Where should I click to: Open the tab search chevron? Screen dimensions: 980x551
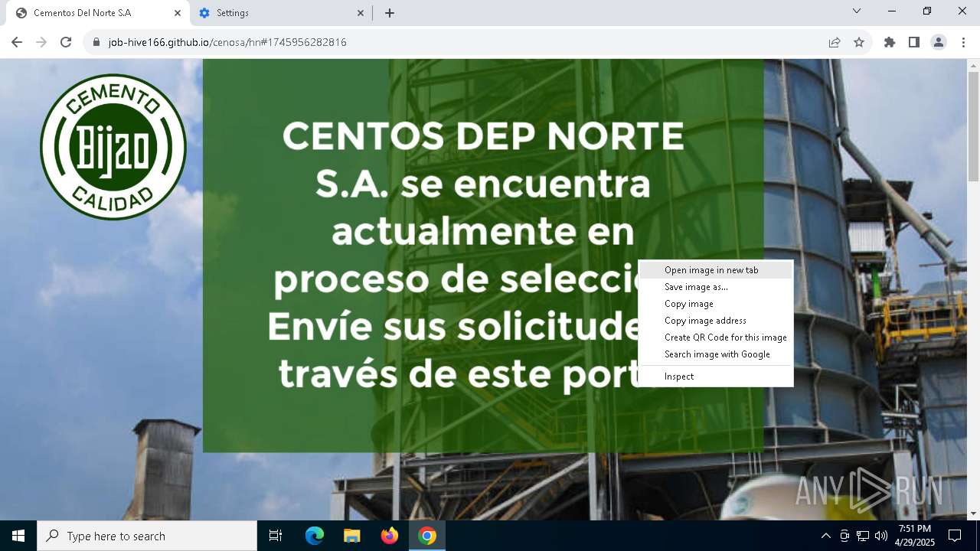[857, 11]
